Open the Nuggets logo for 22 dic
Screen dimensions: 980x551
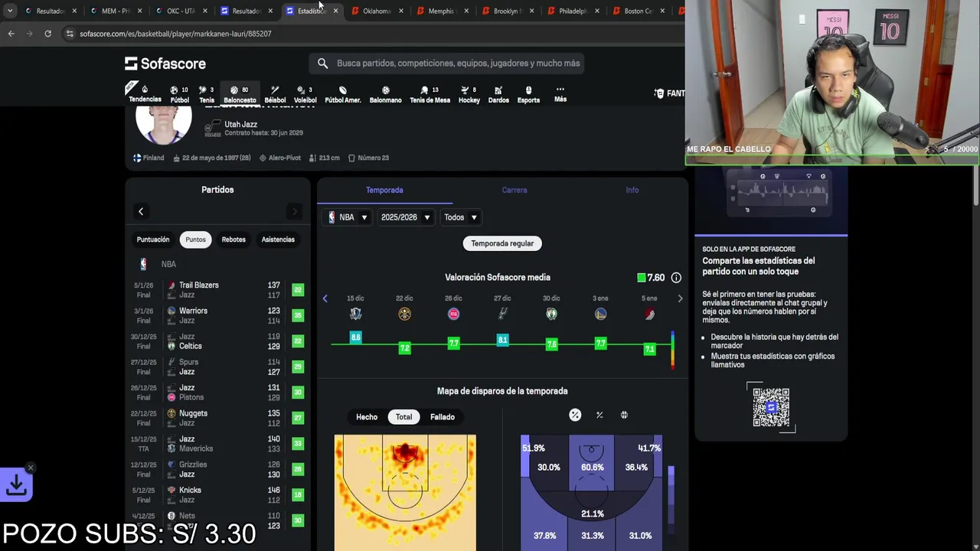tap(404, 314)
